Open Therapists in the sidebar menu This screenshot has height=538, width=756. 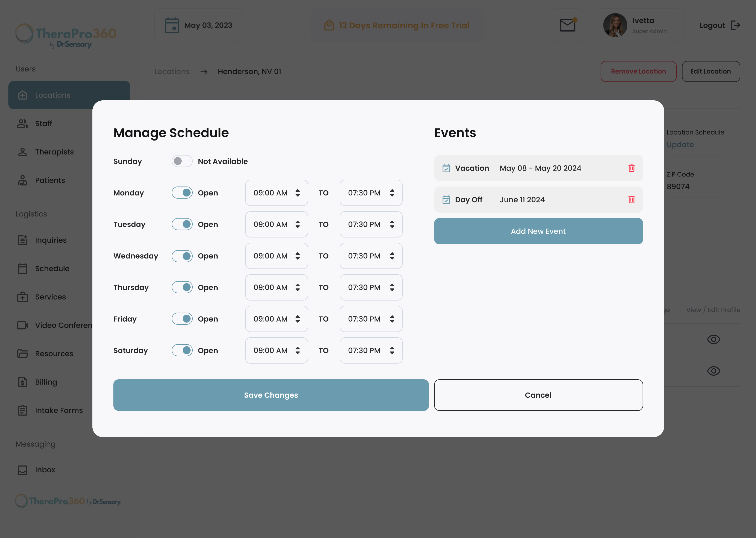[x=54, y=152]
